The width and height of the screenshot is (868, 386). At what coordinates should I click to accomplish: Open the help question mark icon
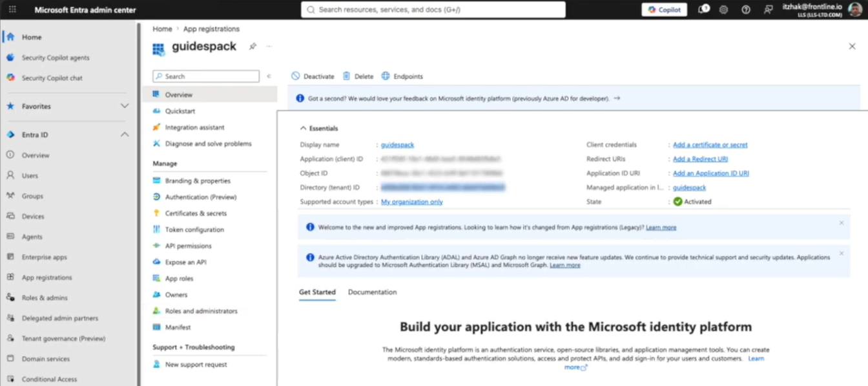coord(746,10)
